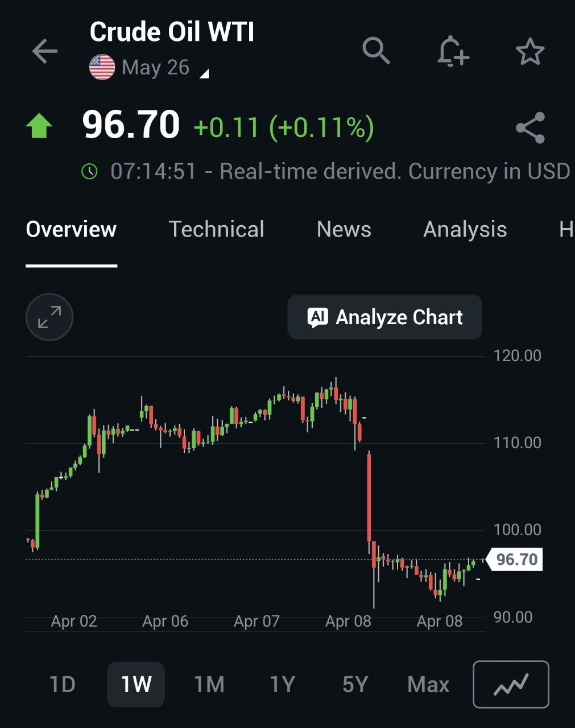The image size is (575, 728).
Task: Choose the 1Y time range
Action: (282, 684)
